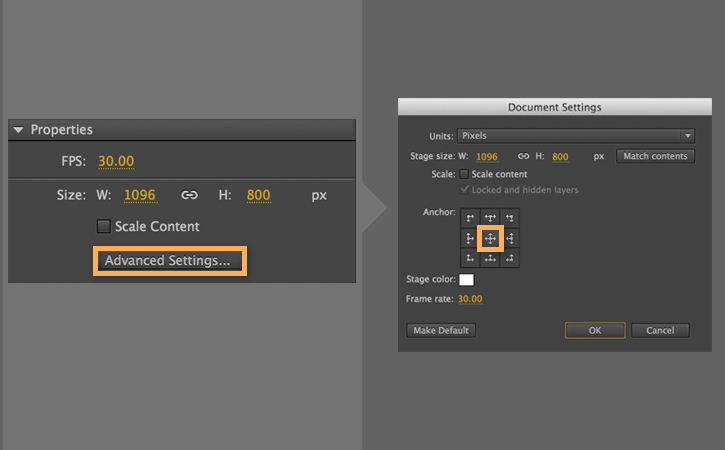The image size is (725, 450).
Task: Click the Document Settings title bar
Action: (x=555, y=107)
